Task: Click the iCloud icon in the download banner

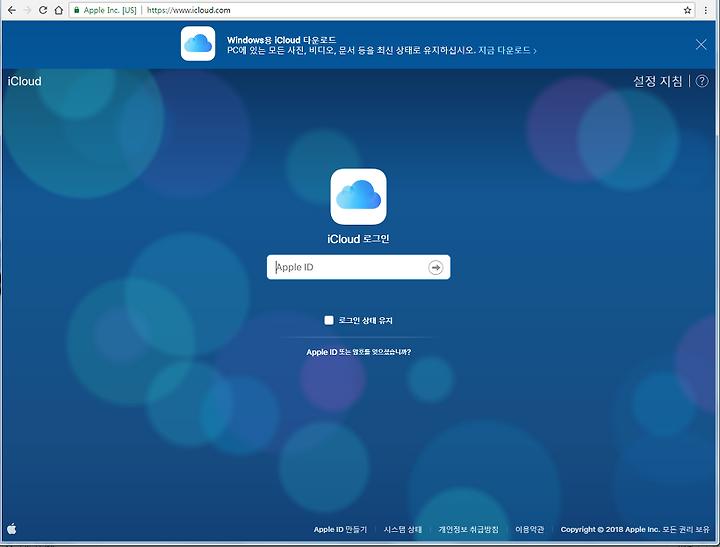Action: tap(198, 44)
